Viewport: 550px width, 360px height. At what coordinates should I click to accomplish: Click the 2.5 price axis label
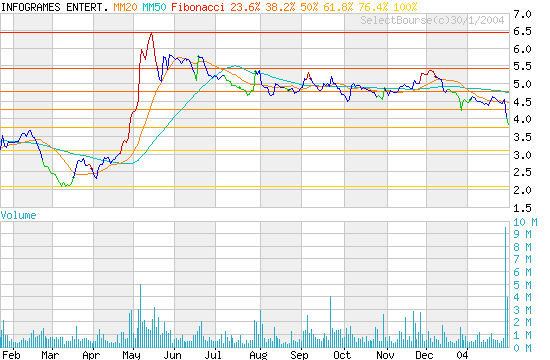tap(522, 172)
